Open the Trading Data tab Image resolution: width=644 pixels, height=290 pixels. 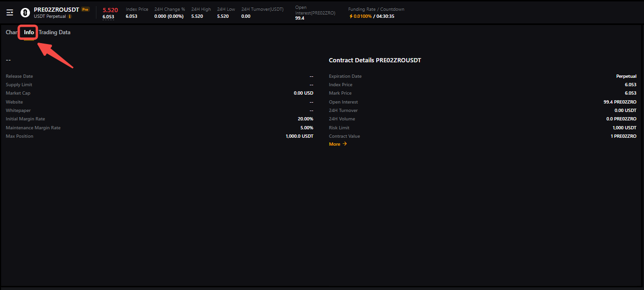pyautogui.click(x=54, y=32)
